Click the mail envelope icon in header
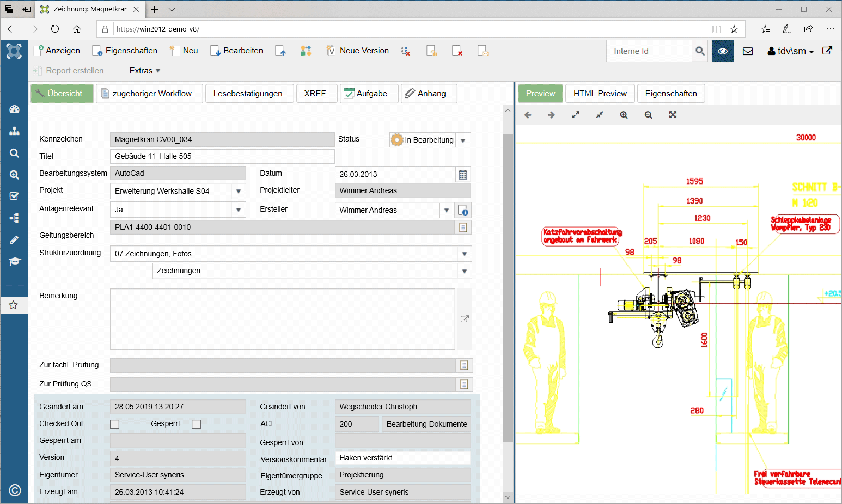 click(748, 51)
